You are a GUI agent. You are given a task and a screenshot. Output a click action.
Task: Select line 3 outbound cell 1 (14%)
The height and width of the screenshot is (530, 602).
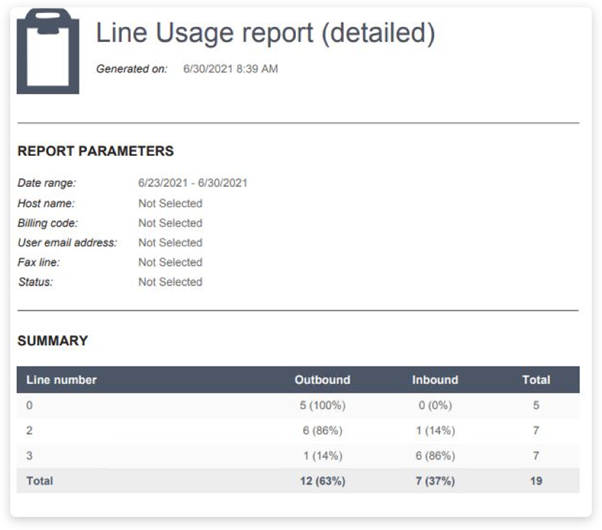click(323, 456)
